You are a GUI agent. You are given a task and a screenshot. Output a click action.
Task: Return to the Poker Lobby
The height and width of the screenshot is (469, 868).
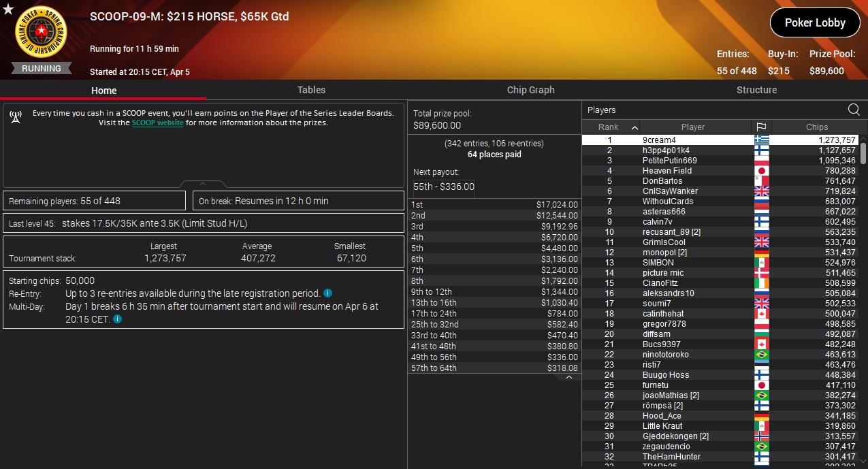tap(815, 22)
